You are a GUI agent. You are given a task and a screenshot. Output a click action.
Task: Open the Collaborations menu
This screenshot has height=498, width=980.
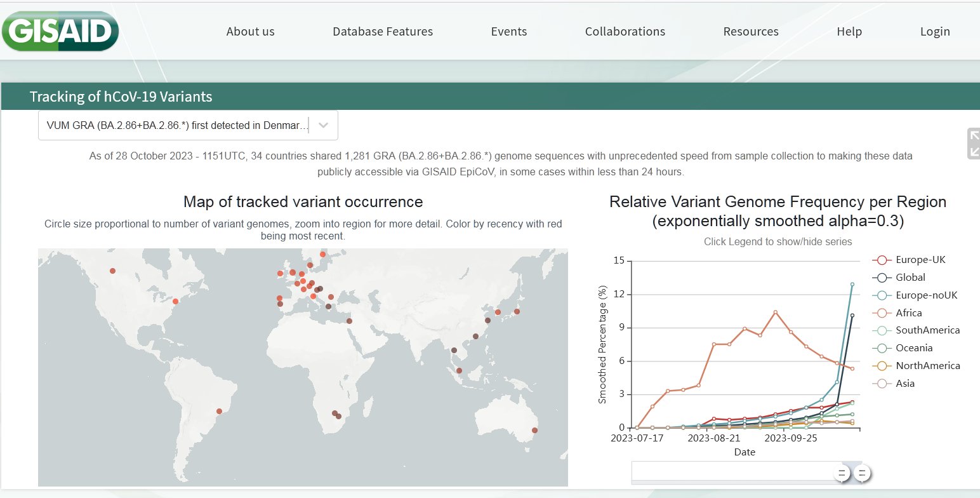[625, 32]
